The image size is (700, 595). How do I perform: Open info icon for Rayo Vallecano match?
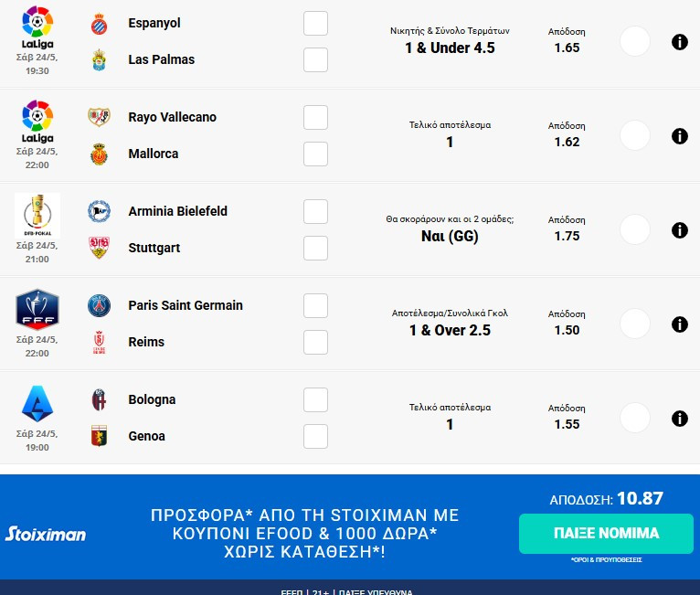click(679, 136)
